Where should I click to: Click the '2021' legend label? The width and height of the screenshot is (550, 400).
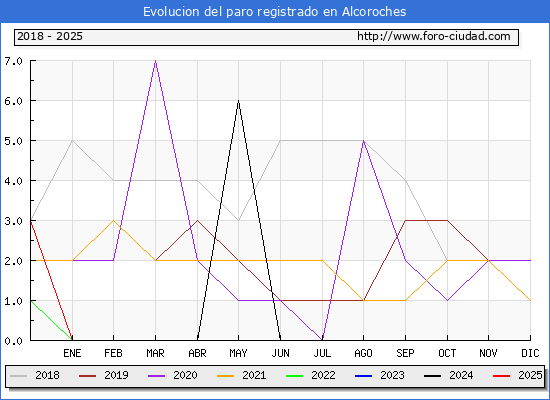tap(254, 375)
